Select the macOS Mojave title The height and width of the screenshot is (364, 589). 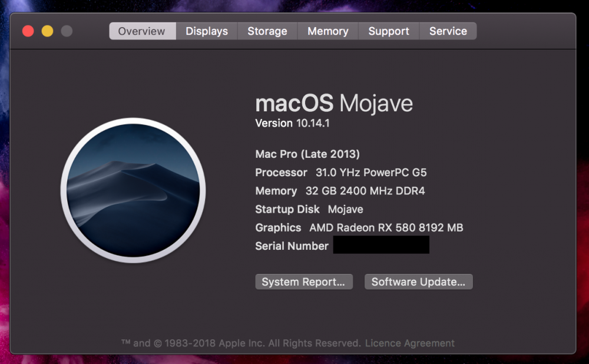click(334, 103)
